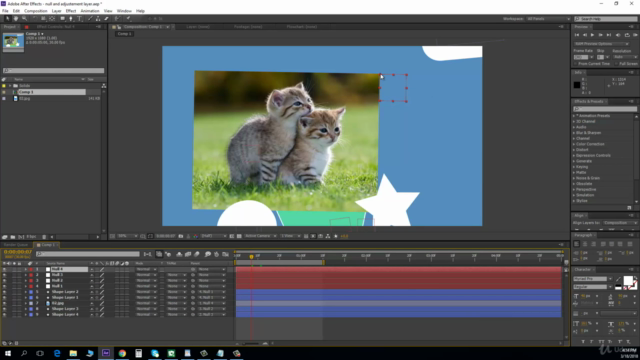Toggle the transparency grid icon in viewer

[x=239, y=236]
